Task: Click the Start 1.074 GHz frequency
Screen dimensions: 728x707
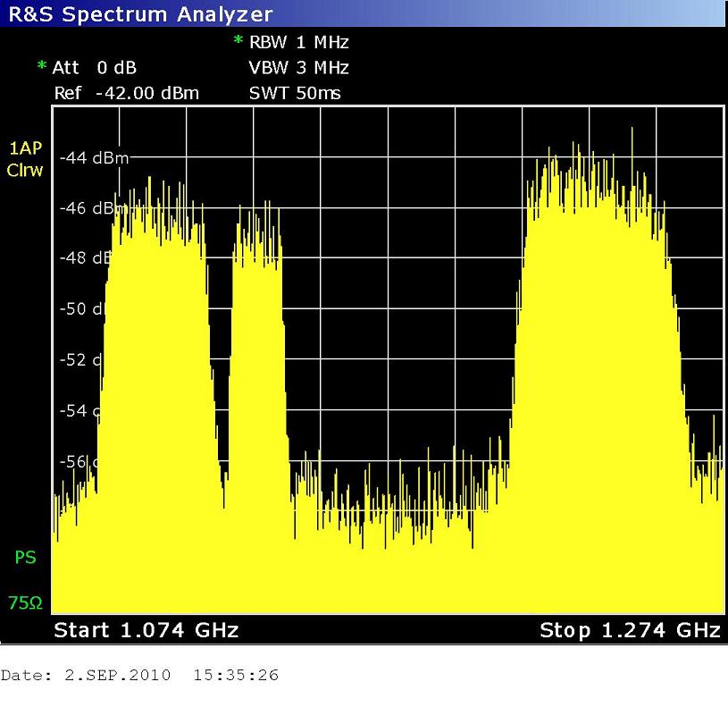Action: tap(146, 630)
